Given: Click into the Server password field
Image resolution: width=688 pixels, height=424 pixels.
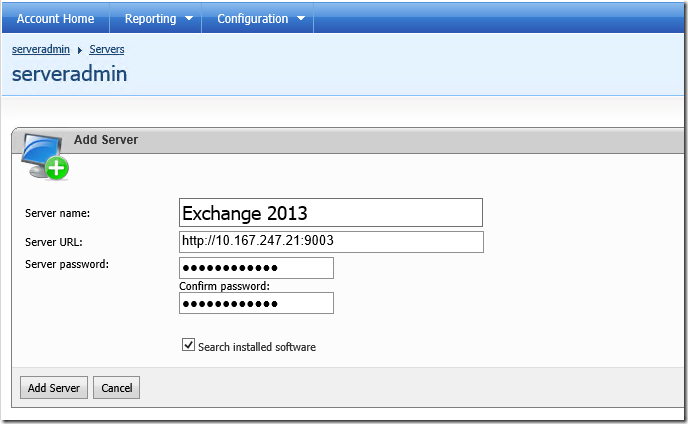Looking at the screenshot, I should (256, 268).
